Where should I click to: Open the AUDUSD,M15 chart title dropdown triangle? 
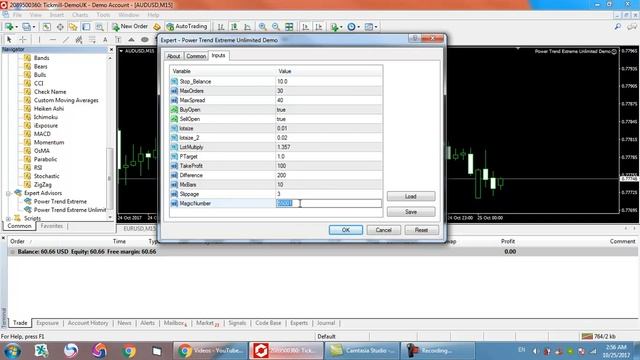[121, 51]
